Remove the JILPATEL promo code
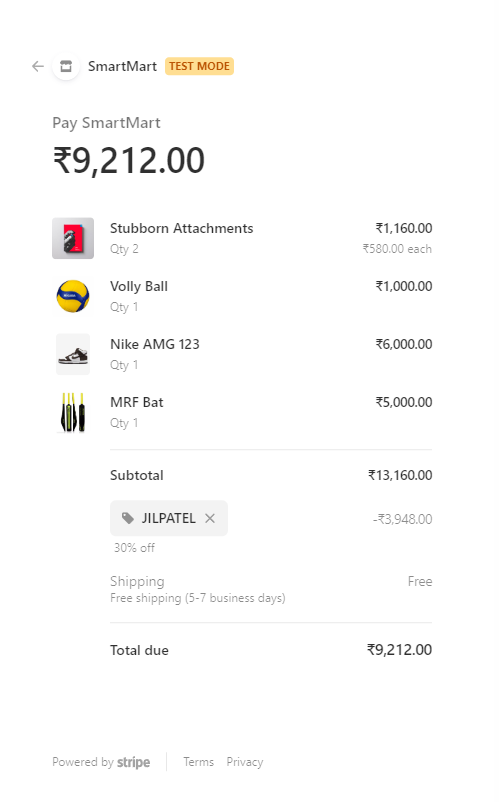The image size is (499, 802). pyautogui.click(x=210, y=518)
